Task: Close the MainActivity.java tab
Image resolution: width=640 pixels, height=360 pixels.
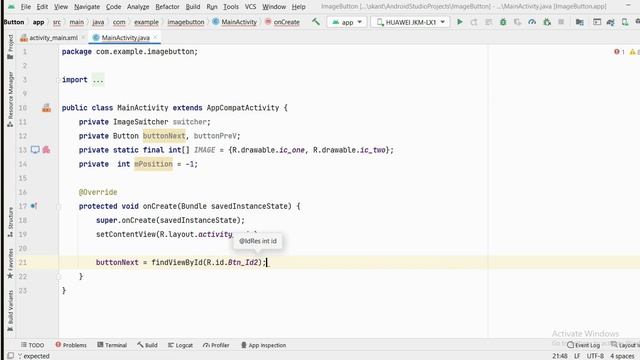Action: 156,38
